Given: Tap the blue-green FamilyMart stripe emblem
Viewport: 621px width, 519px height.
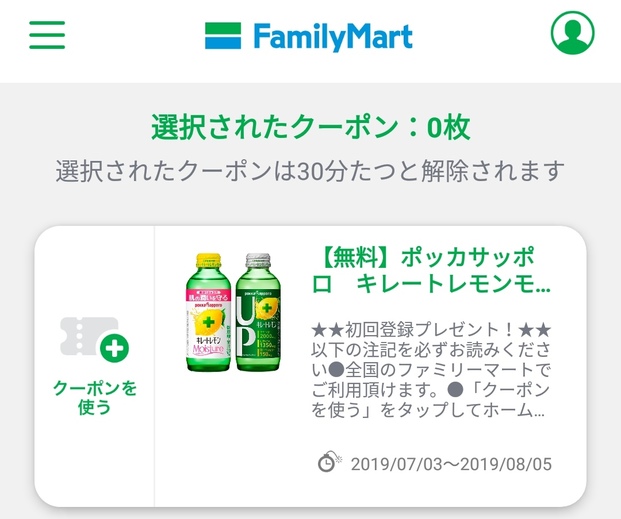Looking at the screenshot, I should point(223,36).
